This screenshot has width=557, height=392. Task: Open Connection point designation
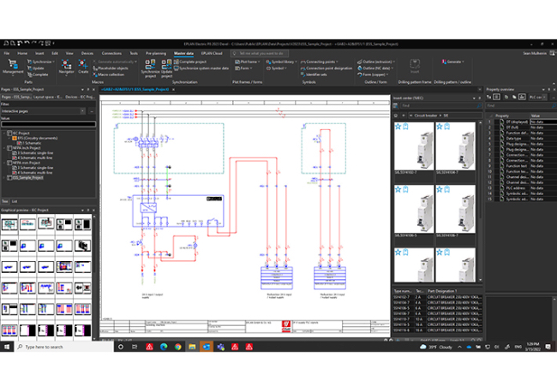point(326,68)
